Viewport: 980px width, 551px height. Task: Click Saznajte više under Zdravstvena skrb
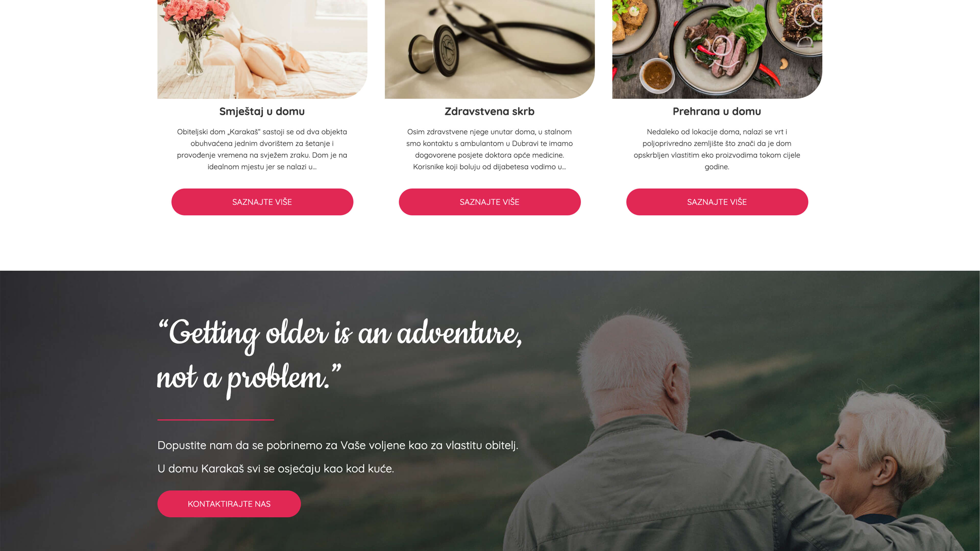click(x=490, y=202)
